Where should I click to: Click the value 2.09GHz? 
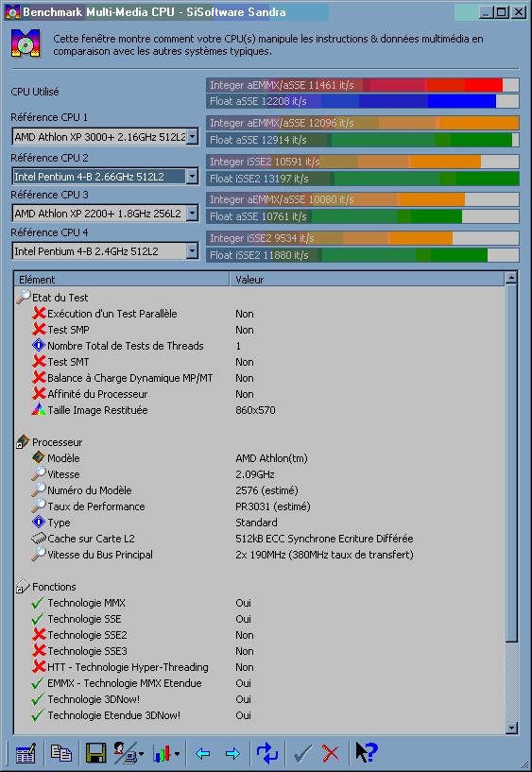pyautogui.click(x=255, y=474)
